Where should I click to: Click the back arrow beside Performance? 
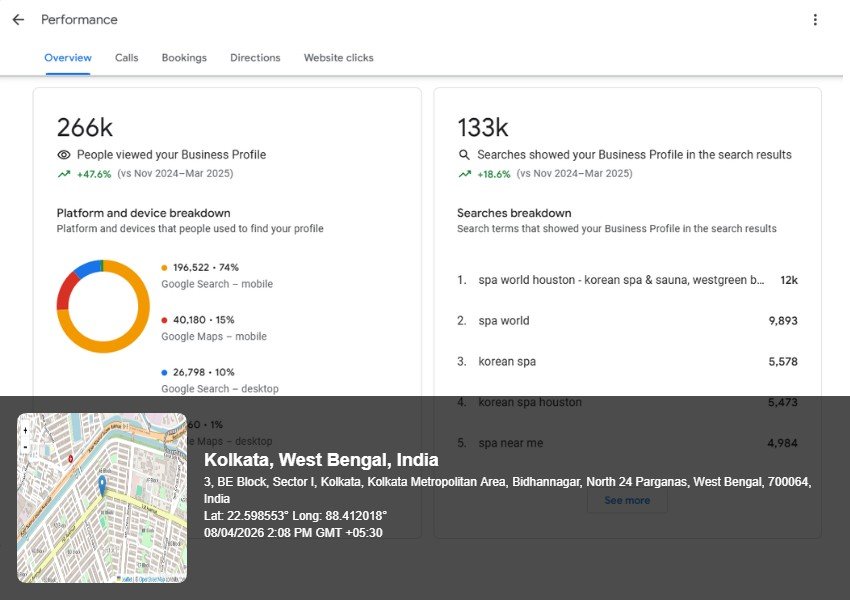(17, 19)
